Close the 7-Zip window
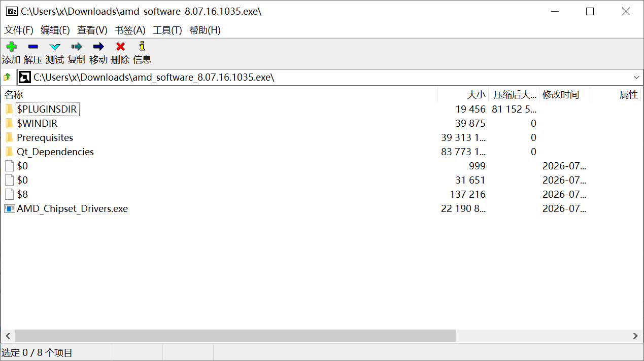644x361 pixels. [x=626, y=11]
